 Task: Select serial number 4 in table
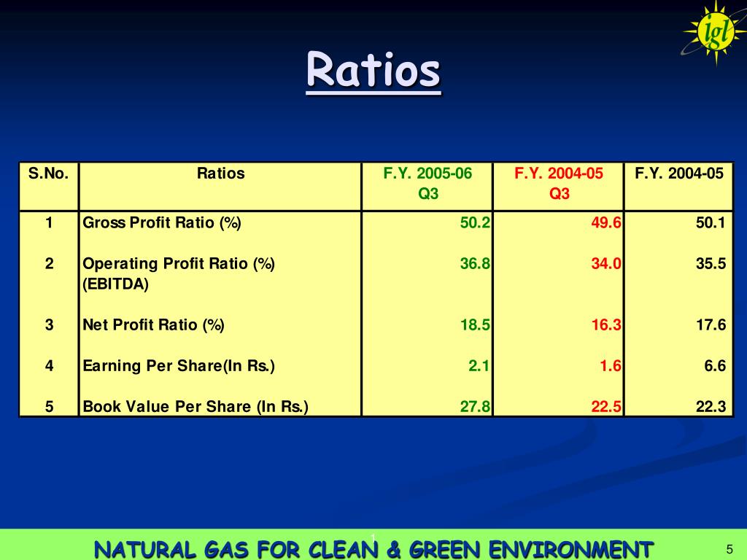pos(49,366)
